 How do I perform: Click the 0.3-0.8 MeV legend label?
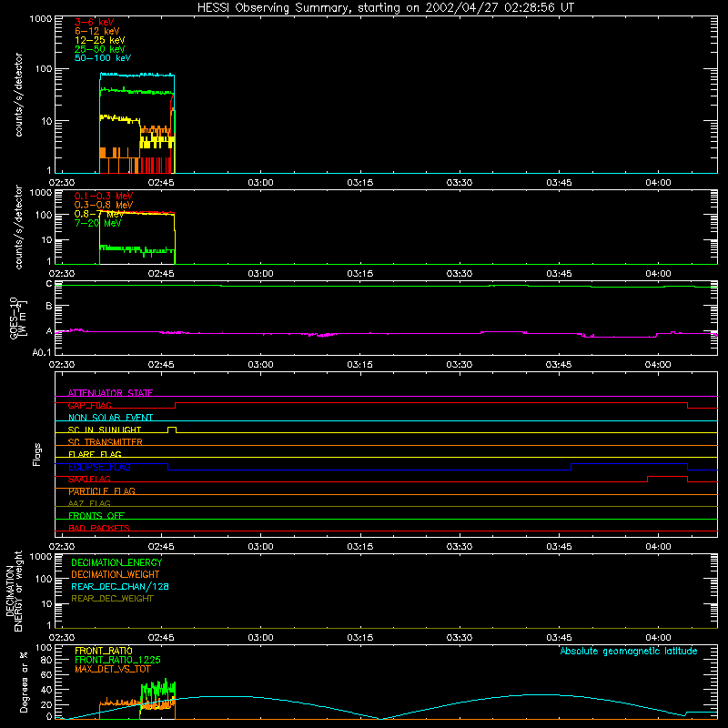[x=104, y=205]
